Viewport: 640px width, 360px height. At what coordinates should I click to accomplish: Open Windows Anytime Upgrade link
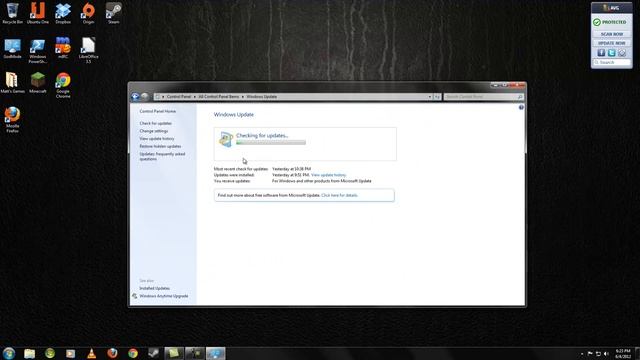tap(164, 296)
